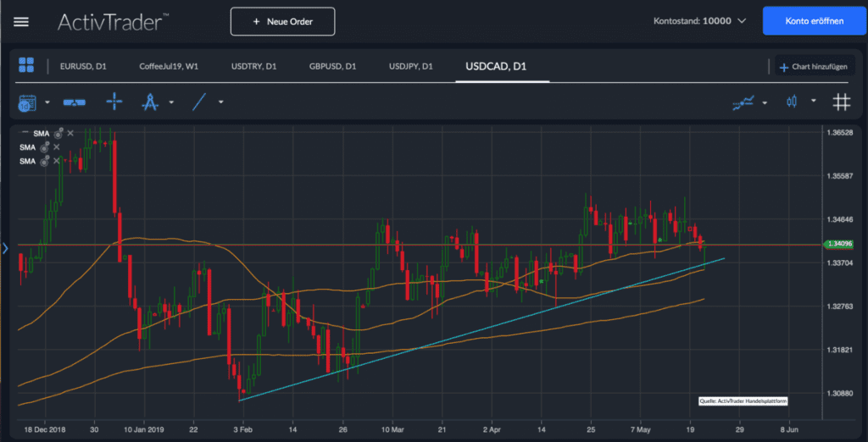
Task: Click the 8 Jun date label
Action: point(789,428)
